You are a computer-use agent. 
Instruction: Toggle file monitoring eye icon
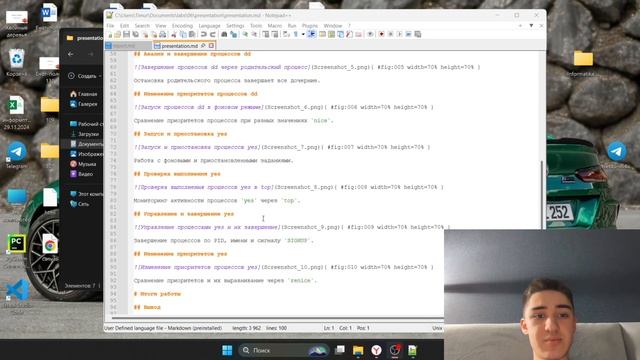pyautogui.click(x=371, y=34)
